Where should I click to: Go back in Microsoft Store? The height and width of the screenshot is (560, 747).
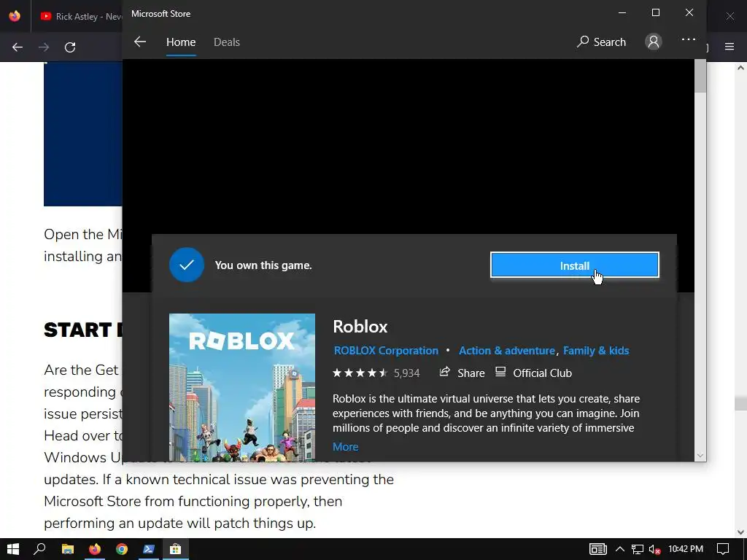coord(139,42)
